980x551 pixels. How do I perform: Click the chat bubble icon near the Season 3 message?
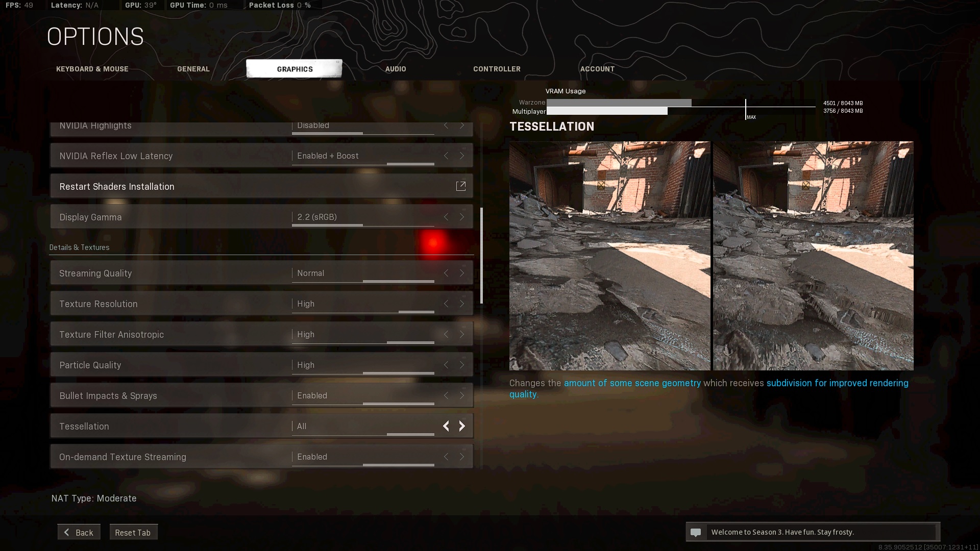695,532
